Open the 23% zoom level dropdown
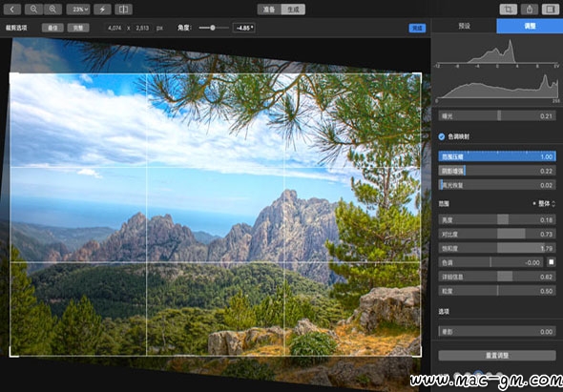 tap(78, 10)
